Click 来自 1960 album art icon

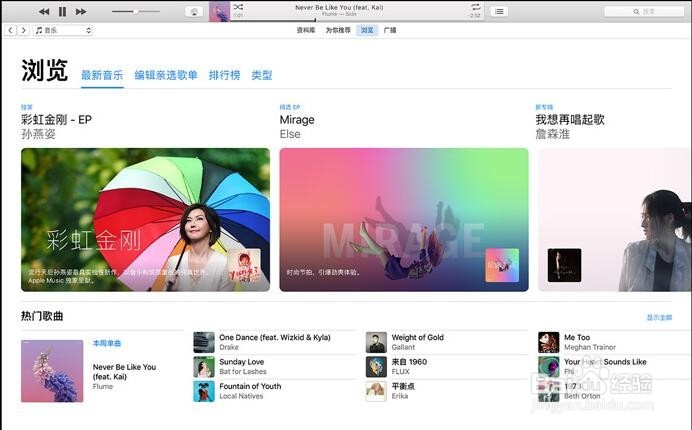(x=376, y=367)
